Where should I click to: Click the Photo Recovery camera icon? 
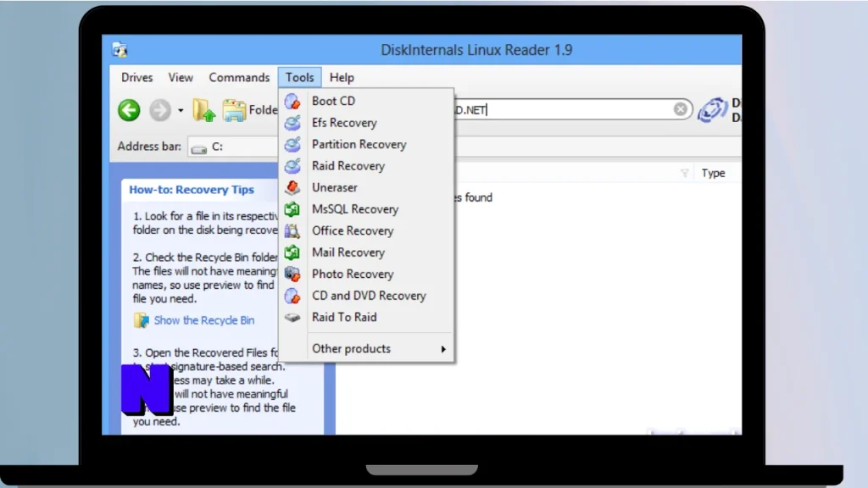(x=292, y=274)
